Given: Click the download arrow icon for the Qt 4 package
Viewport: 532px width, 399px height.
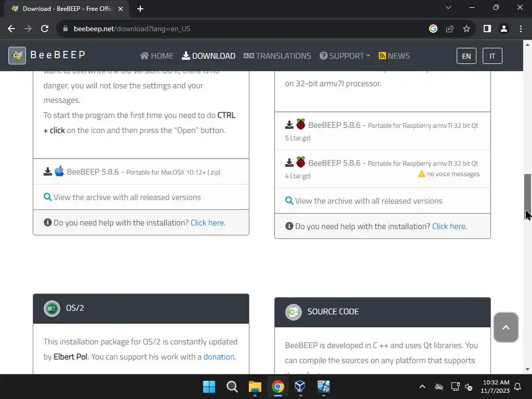Looking at the screenshot, I should 289,163.
